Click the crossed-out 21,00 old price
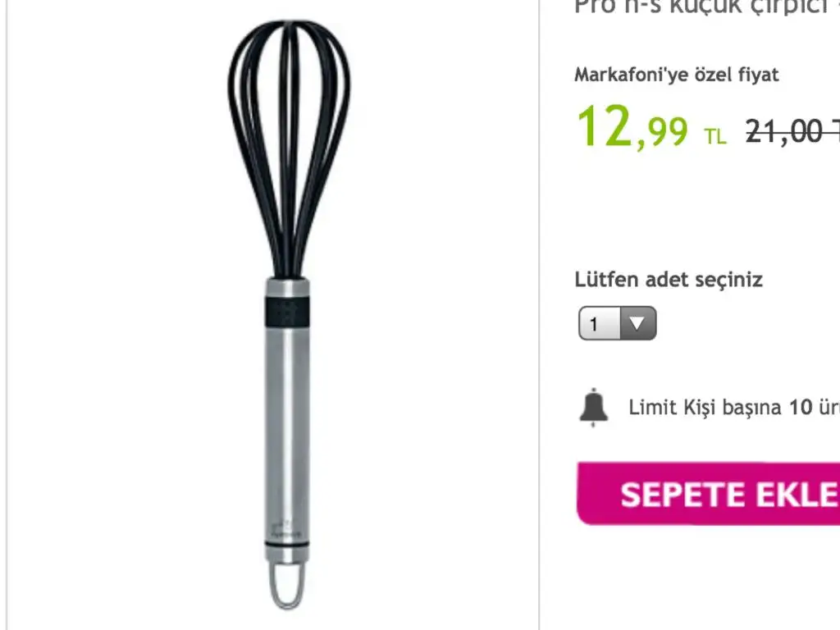 (793, 130)
